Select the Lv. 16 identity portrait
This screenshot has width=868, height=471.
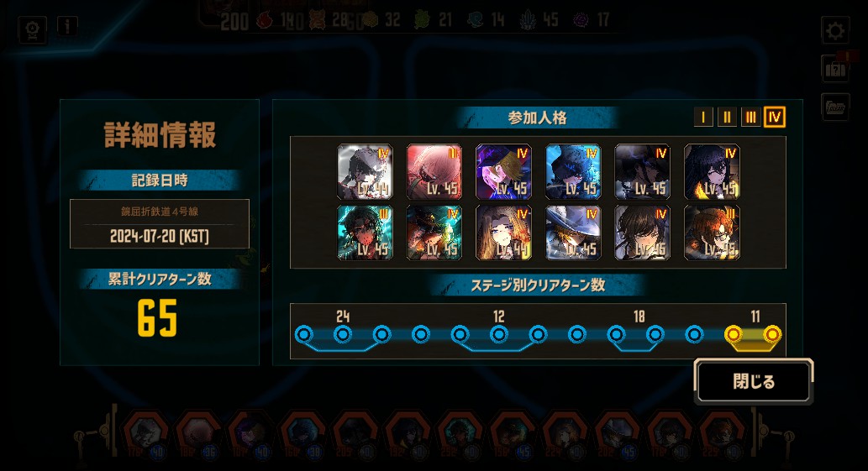click(642, 233)
